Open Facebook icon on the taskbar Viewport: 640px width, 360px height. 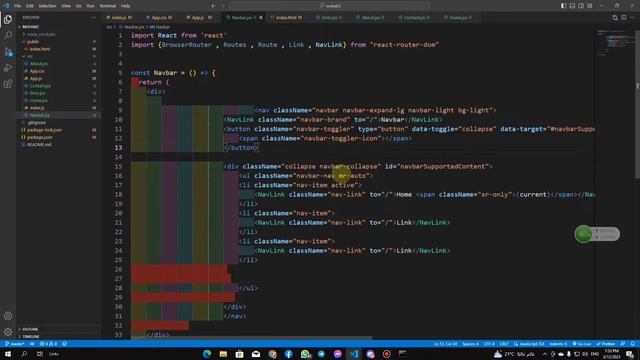[289, 354]
